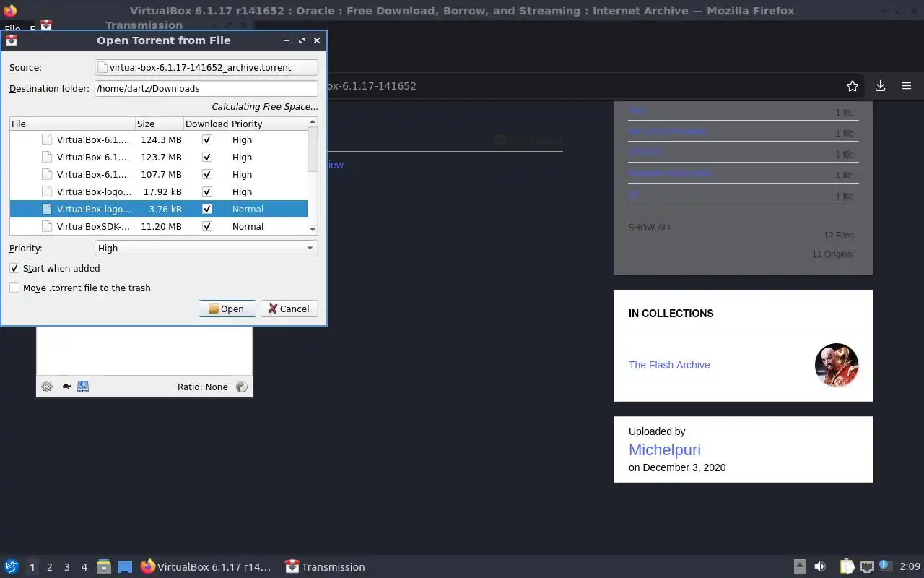This screenshot has height=578, width=924.
Task: Open the torrent Priority dropdown
Action: (206, 248)
